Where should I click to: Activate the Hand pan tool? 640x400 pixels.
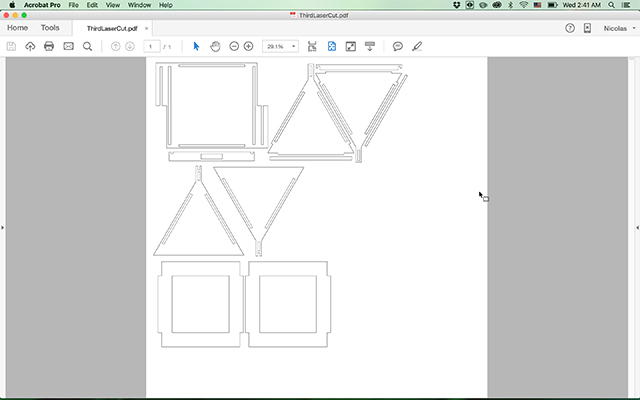pyautogui.click(x=215, y=47)
